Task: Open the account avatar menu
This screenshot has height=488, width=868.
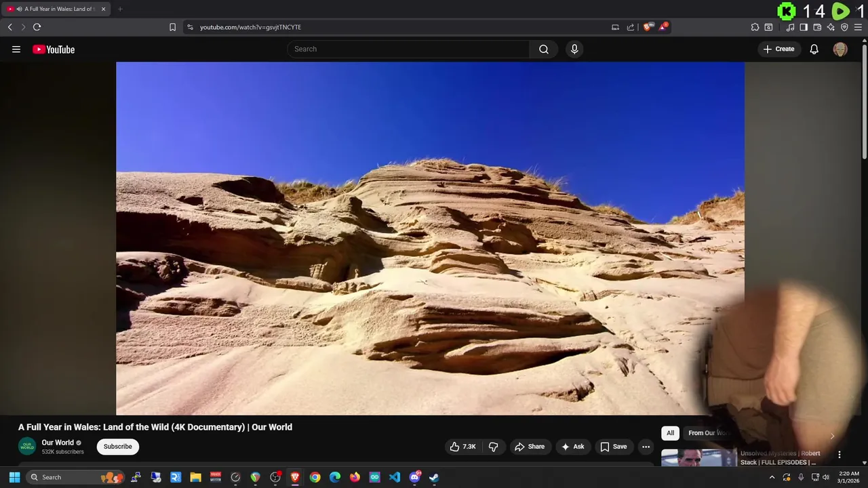Action: [840, 49]
